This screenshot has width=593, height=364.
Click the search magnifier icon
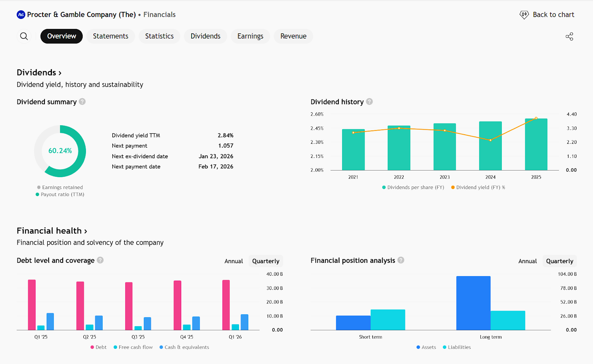coord(24,36)
